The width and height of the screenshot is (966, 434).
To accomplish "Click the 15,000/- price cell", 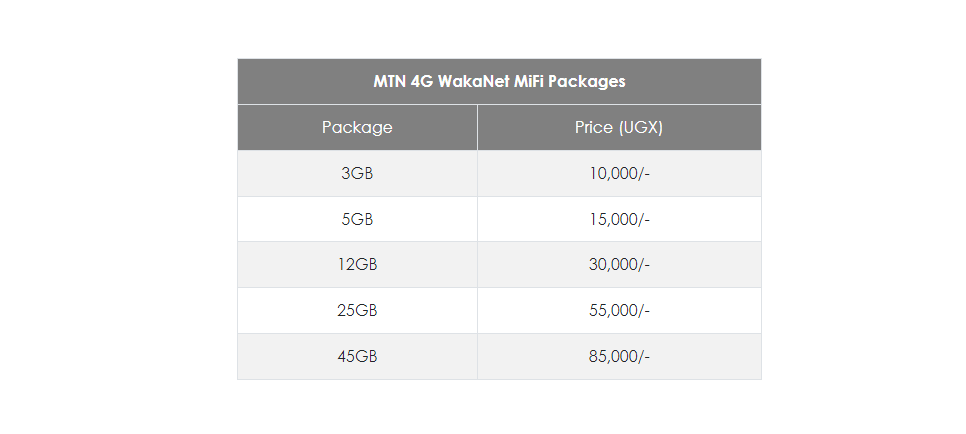I will pyautogui.click(x=619, y=219).
